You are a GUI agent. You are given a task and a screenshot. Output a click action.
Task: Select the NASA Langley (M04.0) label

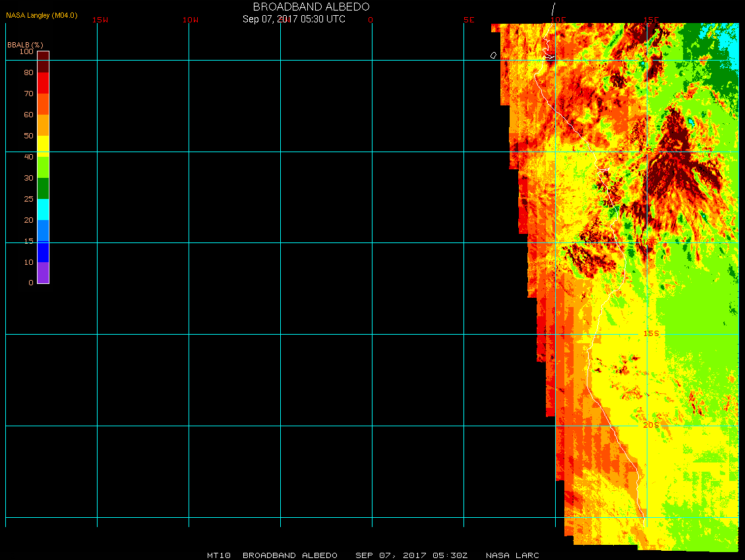pos(42,14)
